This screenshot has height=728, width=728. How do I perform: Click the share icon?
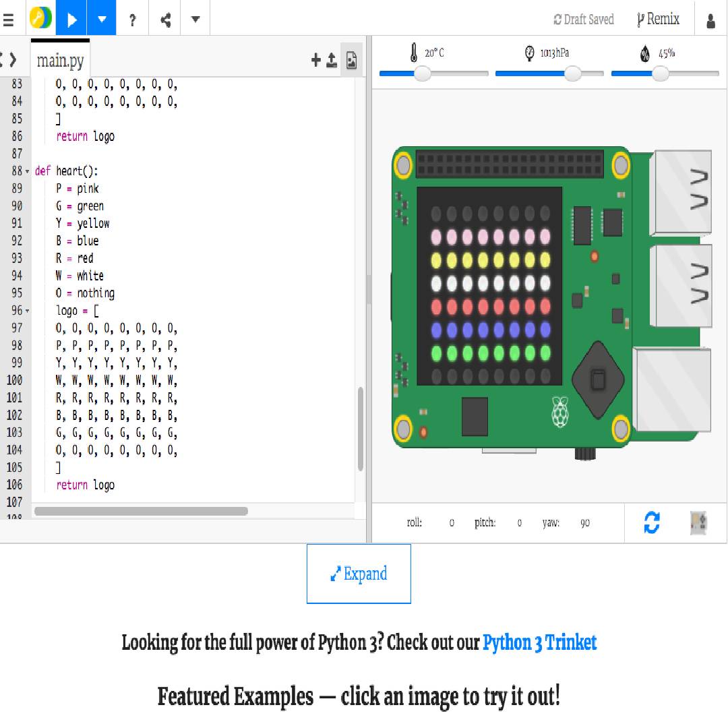[x=165, y=20]
